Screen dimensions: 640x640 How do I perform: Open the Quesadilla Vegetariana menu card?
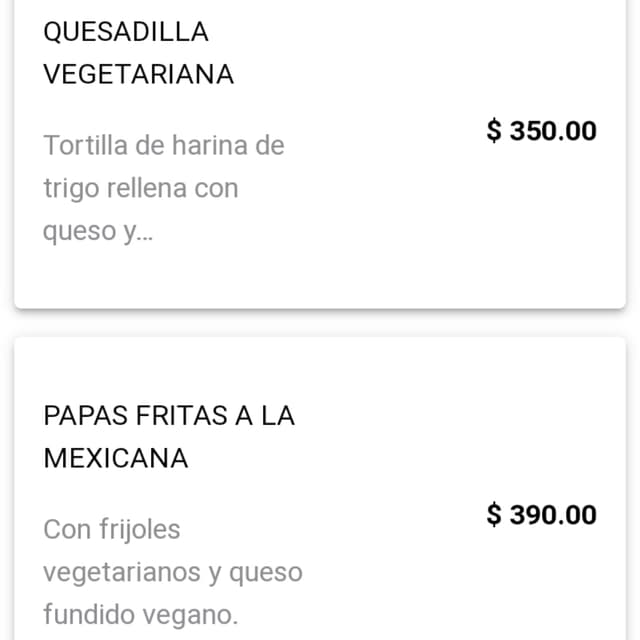(320, 153)
